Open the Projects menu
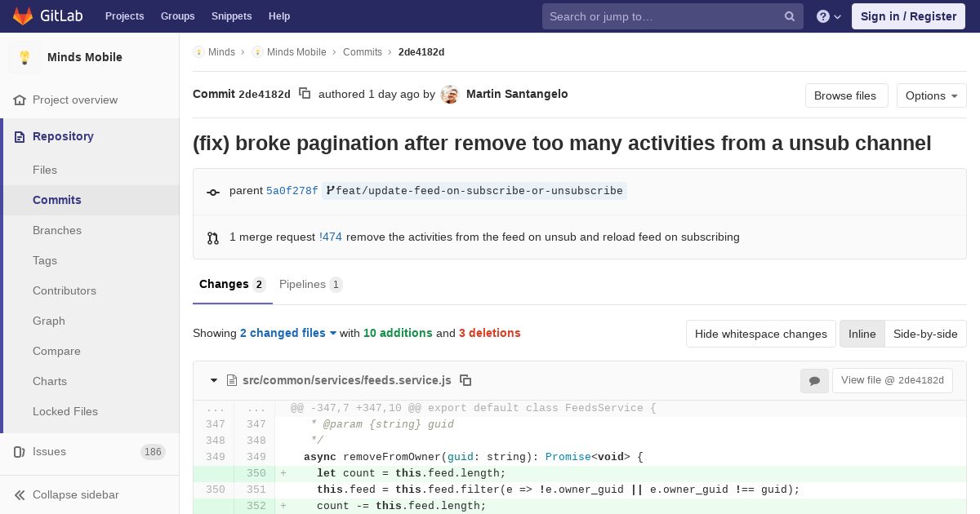 coord(124,16)
